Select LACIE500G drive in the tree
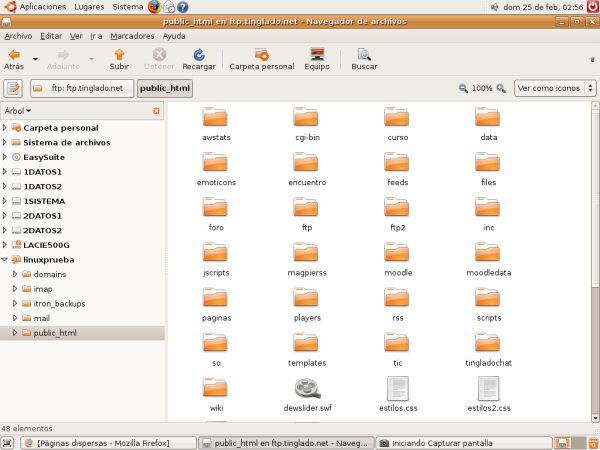 point(46,245)
